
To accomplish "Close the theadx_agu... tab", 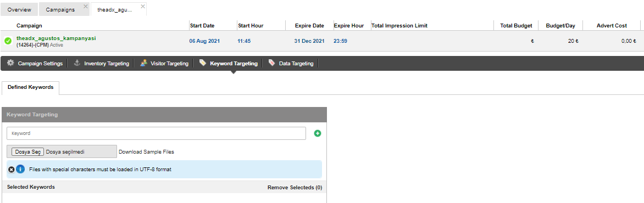I will (x=142, y=7).
